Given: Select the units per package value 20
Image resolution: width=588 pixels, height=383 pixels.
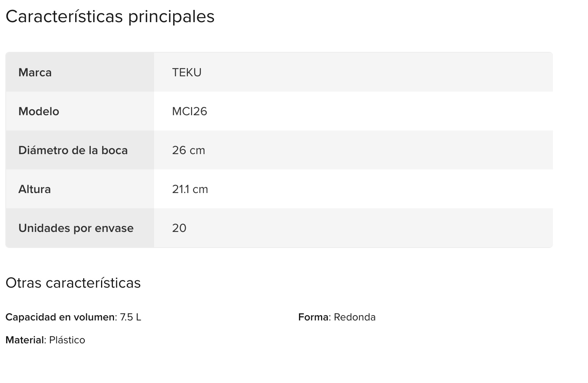Looking at the screenshot, I should tap(179, 228).
